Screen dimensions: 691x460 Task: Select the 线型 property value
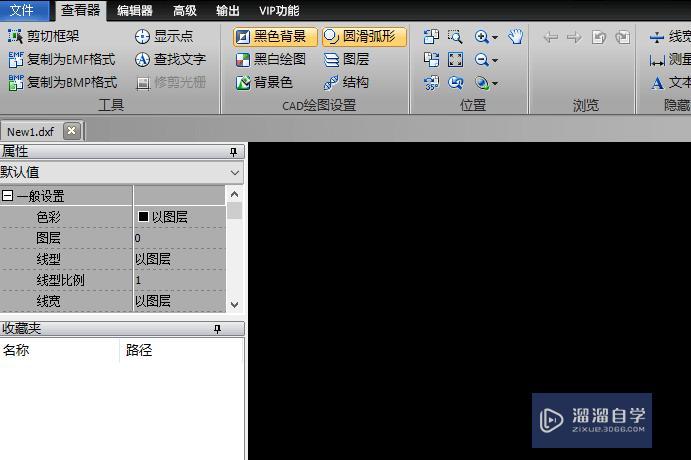(x=179, y=259)
